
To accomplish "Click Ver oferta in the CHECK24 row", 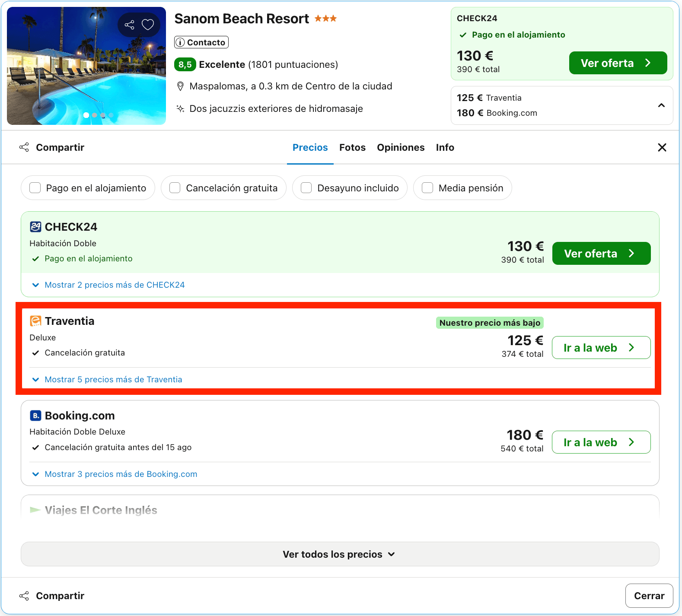I will [x=602, y=254].
